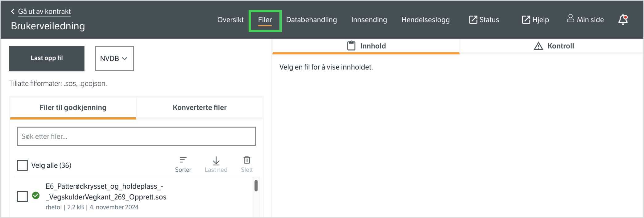This screenshot has width=644, height=218.
Task: Click Gå ut av kontrakt link
Action: pyautogui.click(x=44, y=11)
